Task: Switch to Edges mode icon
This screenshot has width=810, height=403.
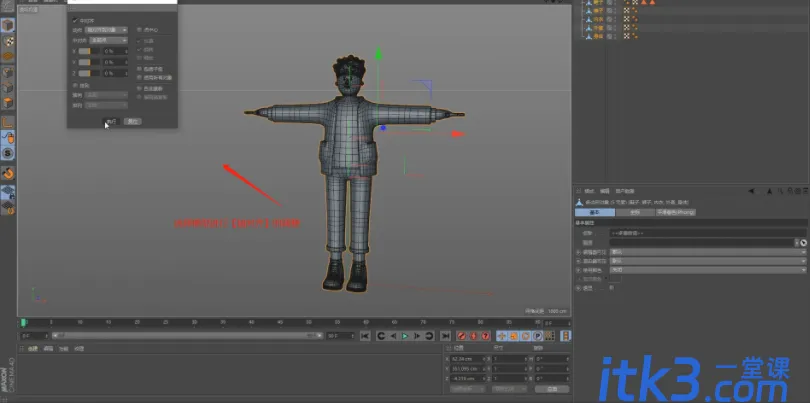Action: pyautogui.click(x=8, y=87)
